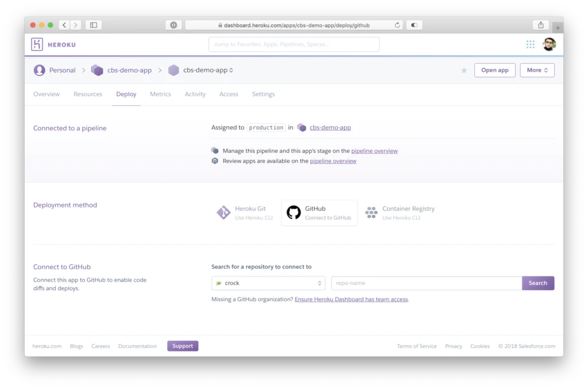Open the More dropdown menu
This screenshot has height=389, width=588.
(537, 70)
